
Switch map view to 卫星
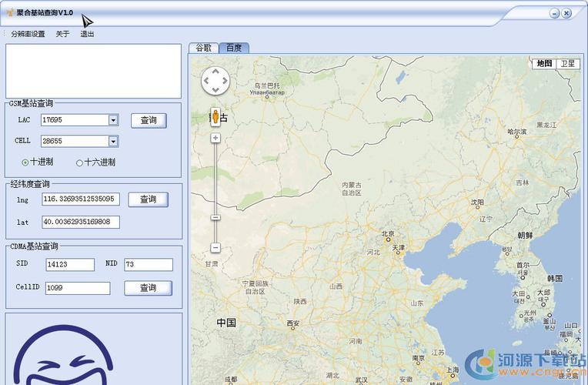(568, 63)
